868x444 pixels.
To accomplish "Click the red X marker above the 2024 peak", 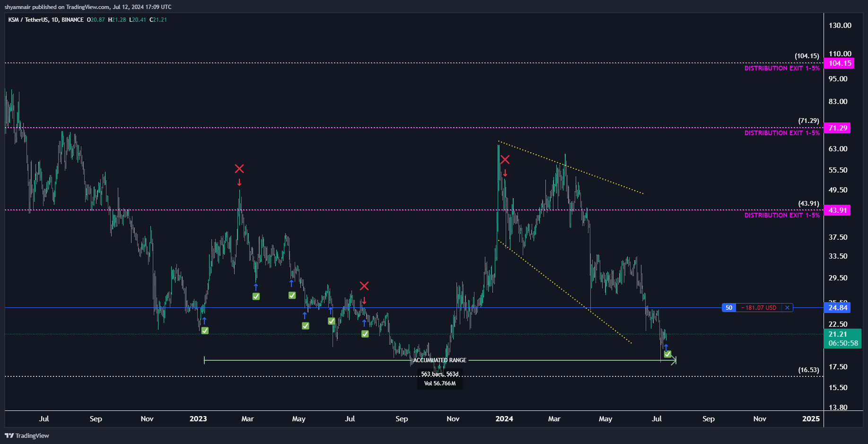I will (x=505, y=159).
